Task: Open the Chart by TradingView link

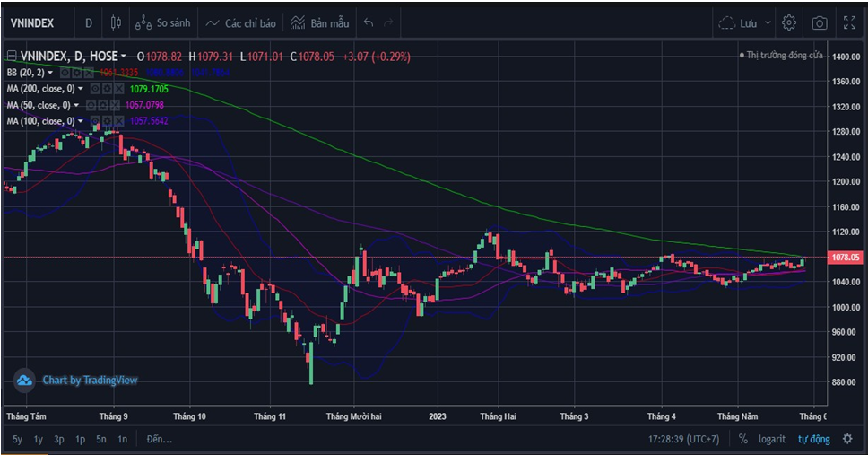Action: pyautogui.click(x=78, y=380)
